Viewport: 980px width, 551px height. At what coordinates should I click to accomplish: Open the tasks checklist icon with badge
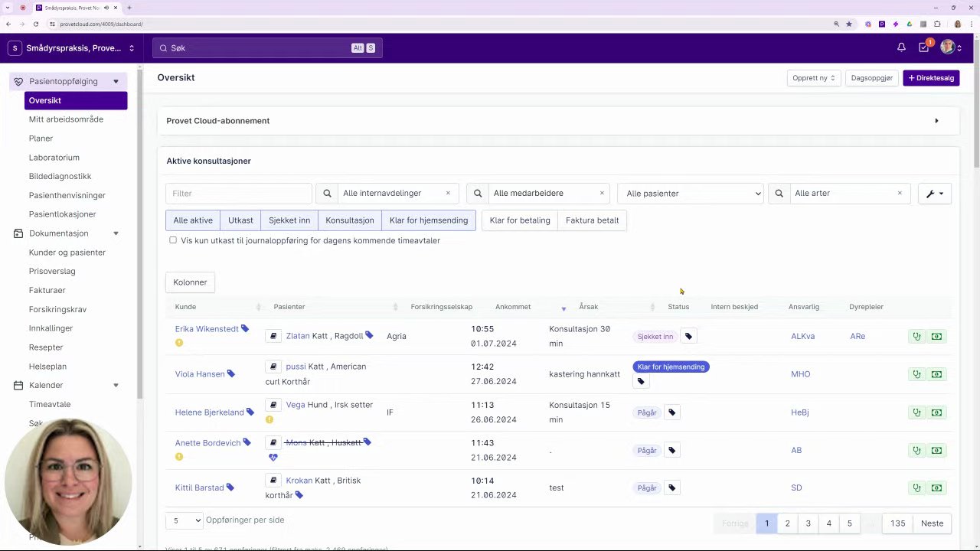924,47
